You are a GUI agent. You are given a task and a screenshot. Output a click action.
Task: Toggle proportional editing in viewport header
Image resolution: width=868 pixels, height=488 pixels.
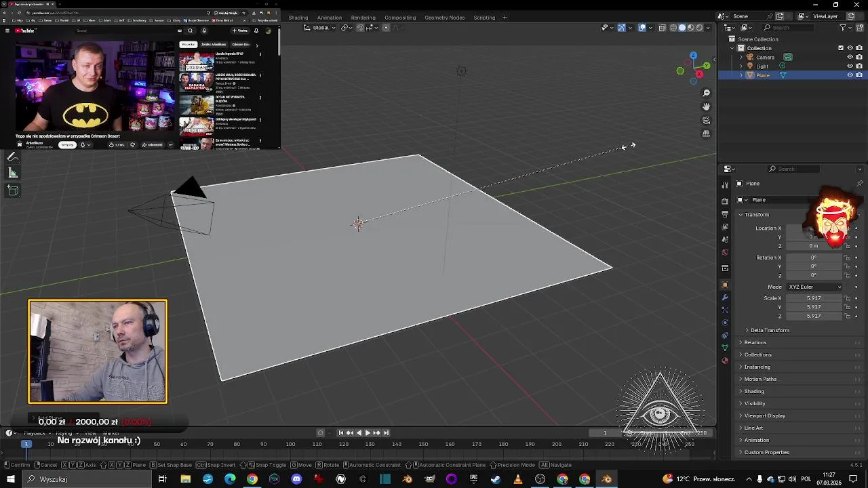(386, 28)
